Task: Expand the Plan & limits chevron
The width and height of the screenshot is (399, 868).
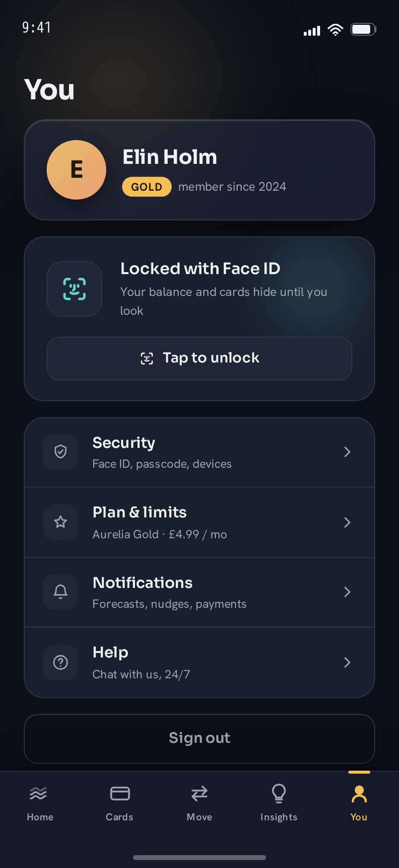Action: tap(347, 522)
